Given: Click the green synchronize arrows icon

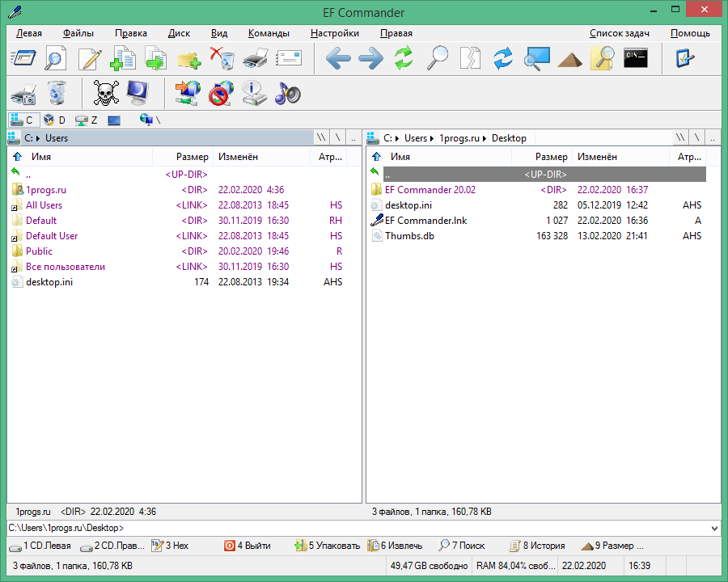Looking at the screenshot, I should [404, 58].
